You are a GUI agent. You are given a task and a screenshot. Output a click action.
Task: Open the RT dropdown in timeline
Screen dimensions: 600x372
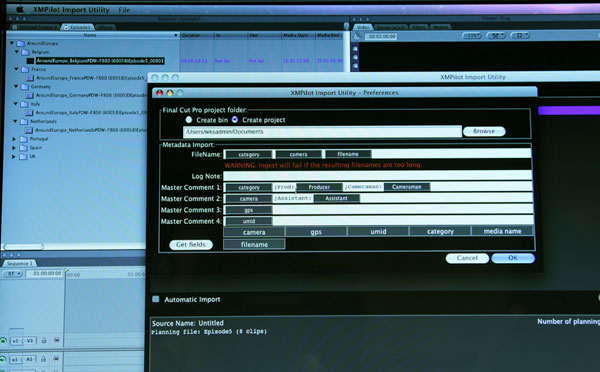point(13,274)
